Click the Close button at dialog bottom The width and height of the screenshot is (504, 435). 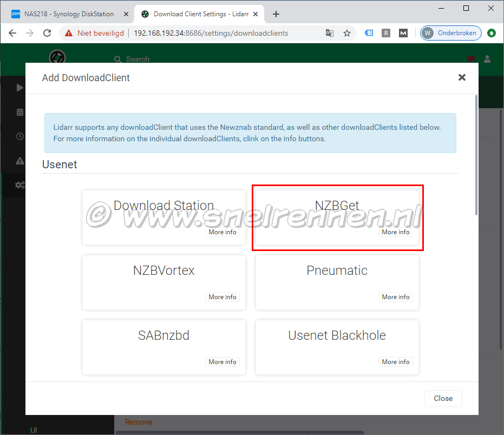click(x=443, y=398)
